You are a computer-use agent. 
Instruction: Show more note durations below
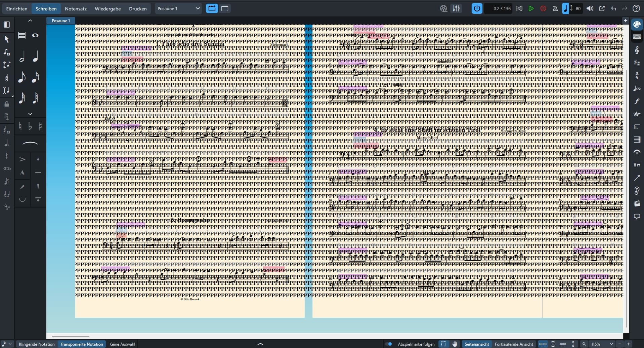click(30, 114)
